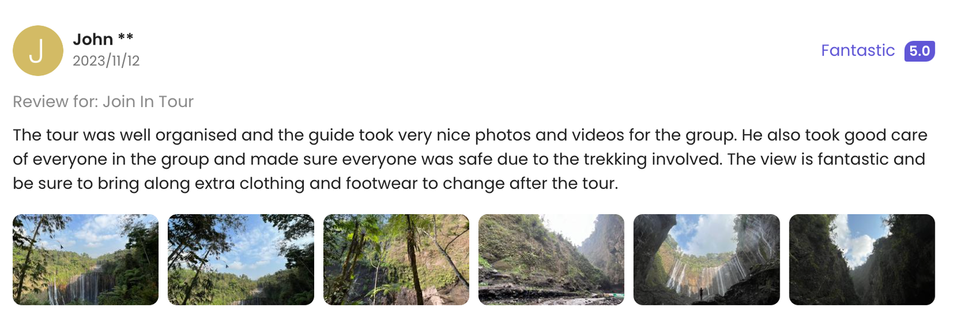
Task: Open the second photo with blue sky and trees
Action: point(241,259)
